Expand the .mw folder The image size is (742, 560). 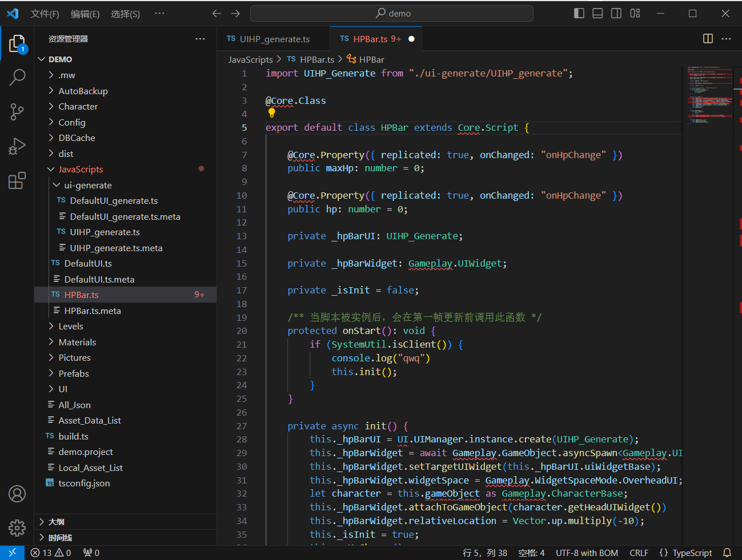[x=126, y=75]
